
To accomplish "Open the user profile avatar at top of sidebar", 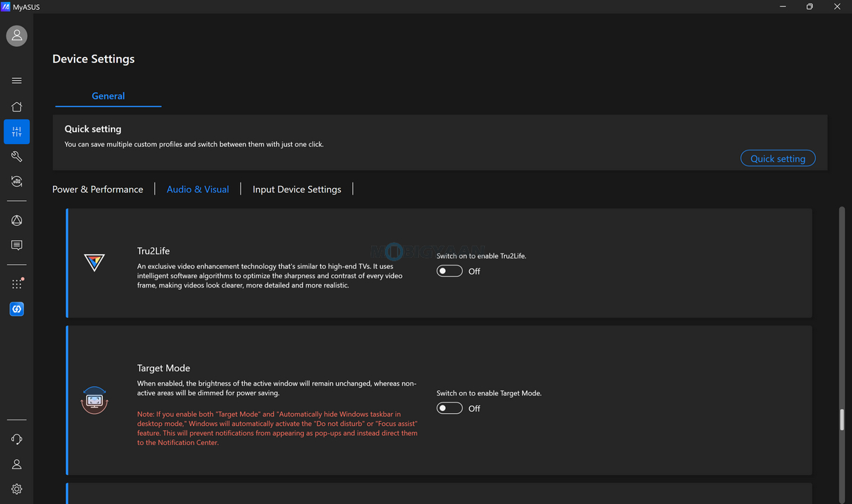I will (x=17, y=36).
